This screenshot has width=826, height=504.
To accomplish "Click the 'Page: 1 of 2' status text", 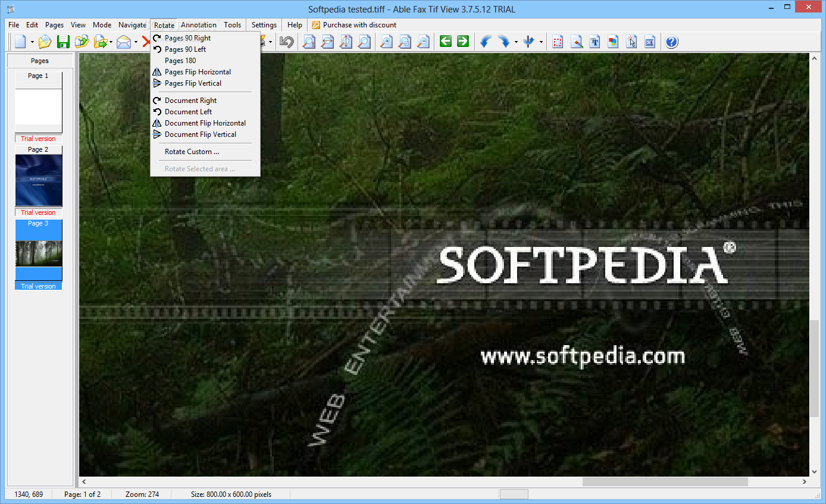I will coord(82,494).
